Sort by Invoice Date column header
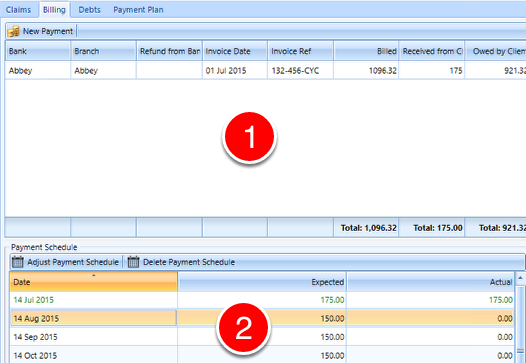Screen dimensions: 526x363 tap(235, 51)
